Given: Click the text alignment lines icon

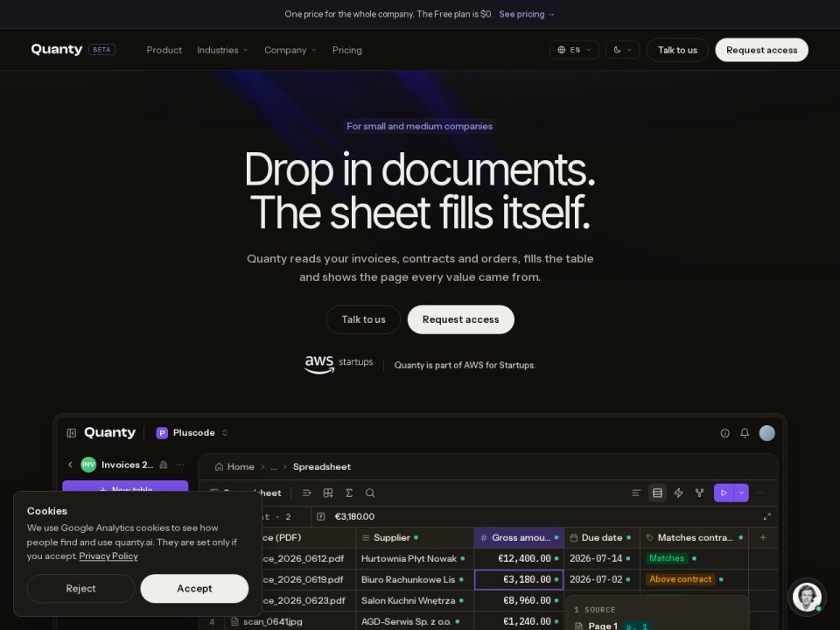Looking at the screenshot, I should 636,493.
